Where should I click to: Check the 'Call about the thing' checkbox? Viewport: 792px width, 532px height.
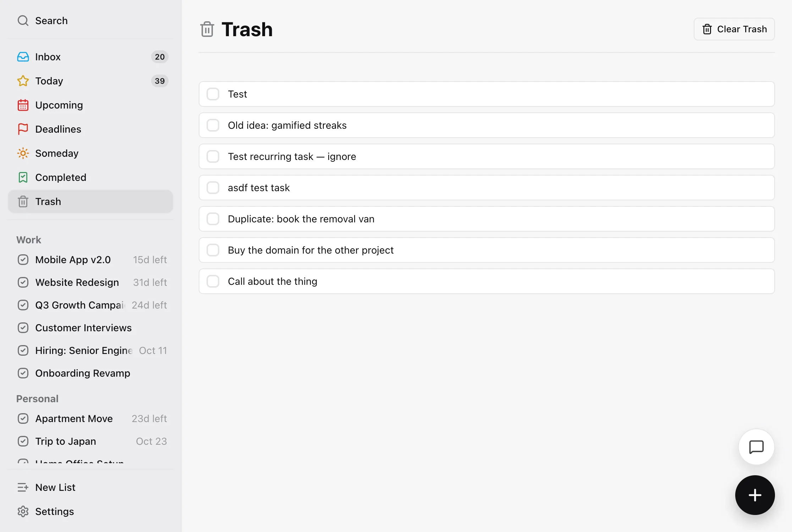[x=213, y=281]
